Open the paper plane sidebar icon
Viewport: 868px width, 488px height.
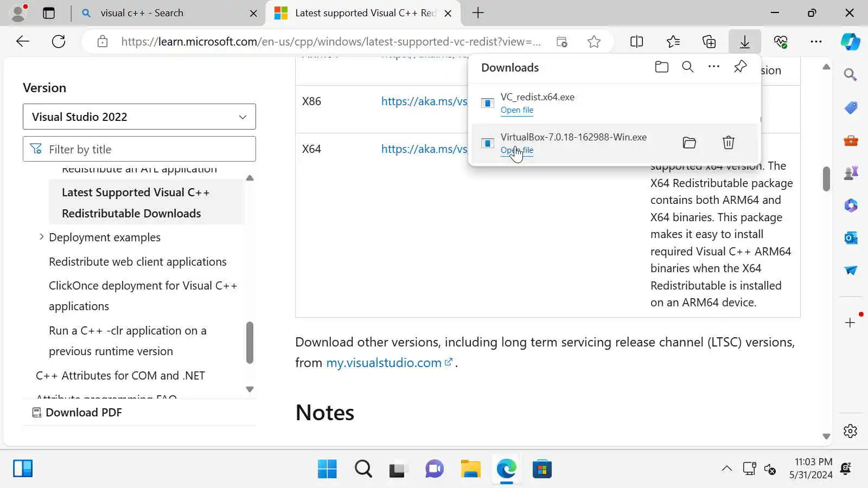[851, 270]
